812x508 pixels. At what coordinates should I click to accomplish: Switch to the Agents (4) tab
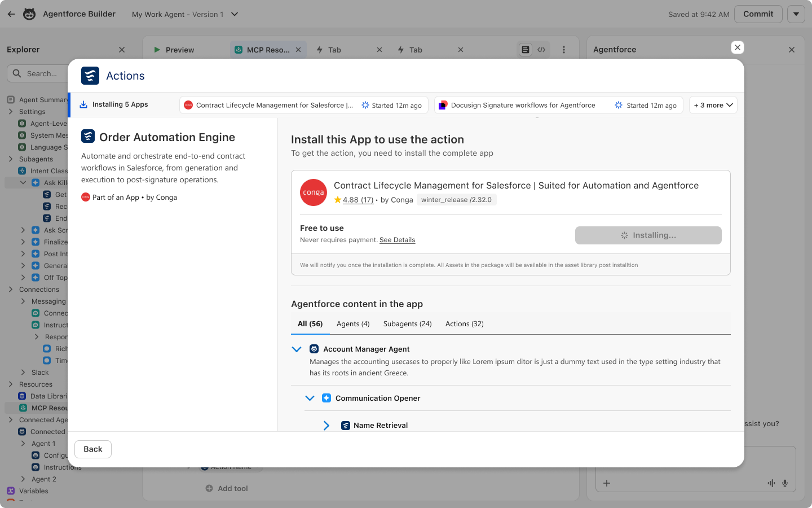coord(353,324)
